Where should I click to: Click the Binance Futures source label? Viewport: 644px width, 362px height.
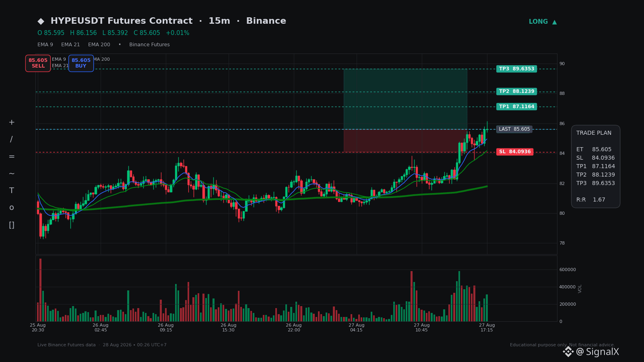pos(149,45)
